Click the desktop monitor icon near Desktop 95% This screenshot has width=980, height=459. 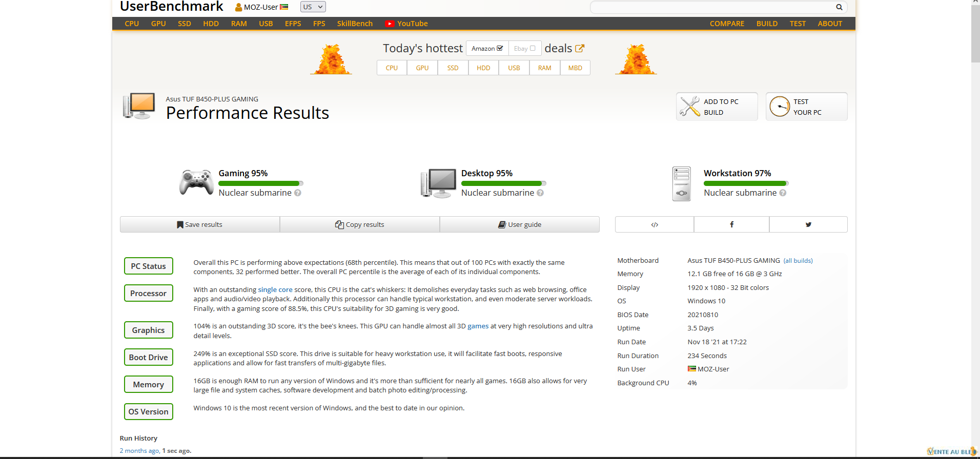coord(438,183)
